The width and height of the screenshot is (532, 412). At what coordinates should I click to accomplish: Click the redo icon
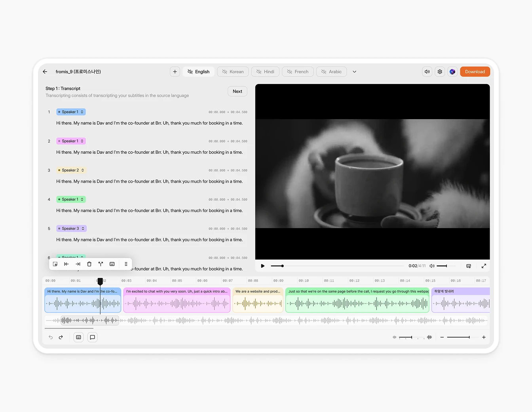tap(61, 337)
